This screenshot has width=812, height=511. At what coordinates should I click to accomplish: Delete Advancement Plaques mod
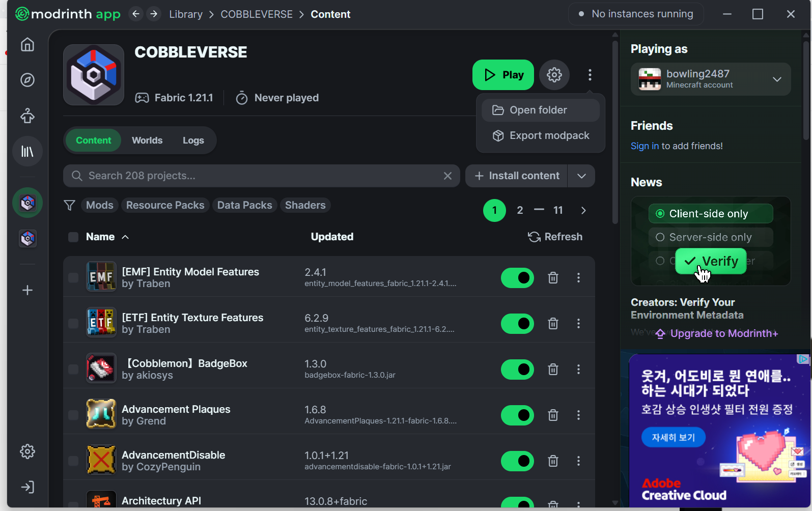[x=553, y=415]
